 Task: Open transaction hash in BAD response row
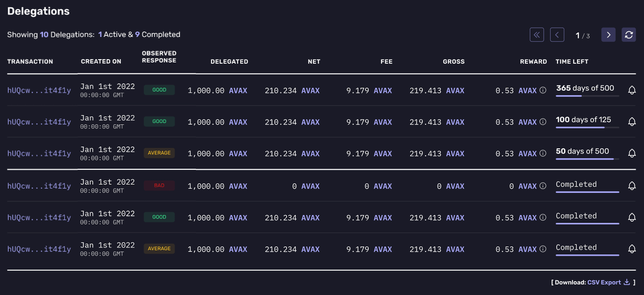click(x=39, y=186)
